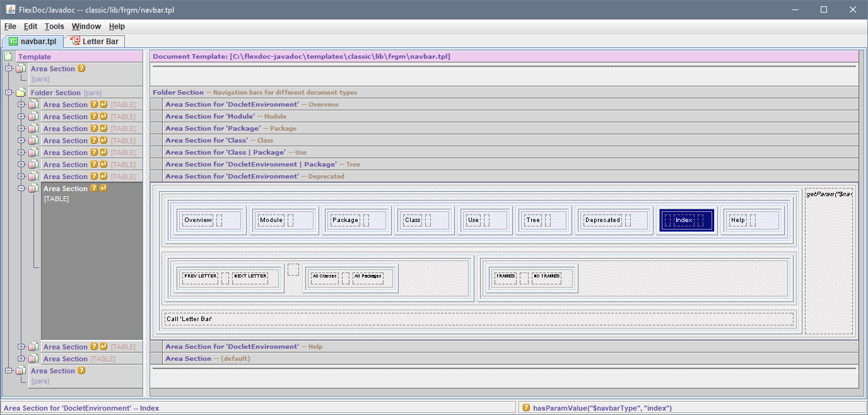Viewport: 868px width, 415px height.
Task: Open the Tools menu
Action: (x=54, y=26)
